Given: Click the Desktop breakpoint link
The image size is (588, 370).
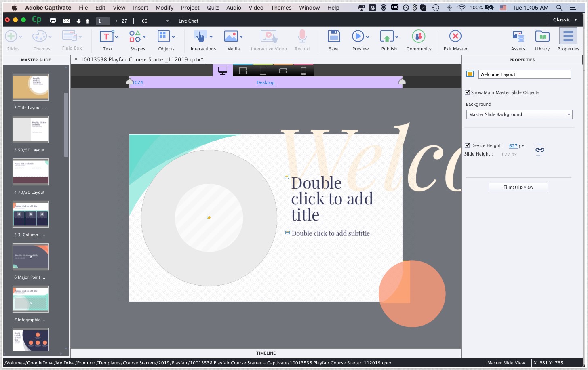Looking at the screenshot, I should [266, 82].
